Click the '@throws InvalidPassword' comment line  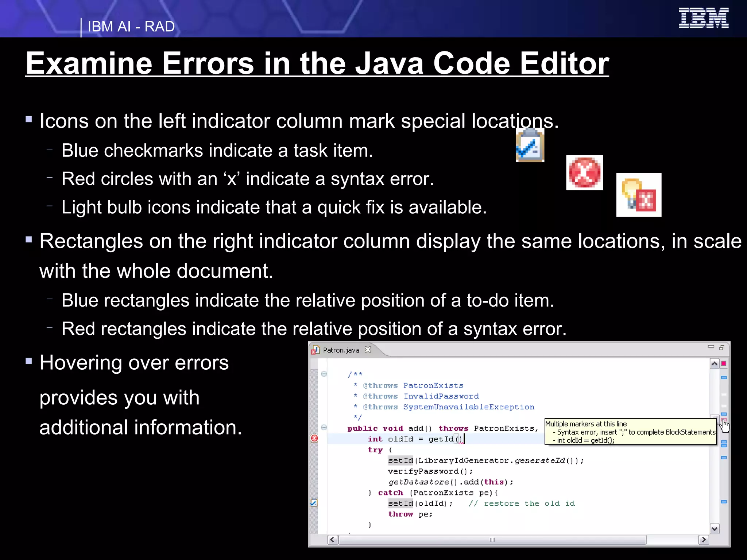point(416,396)
